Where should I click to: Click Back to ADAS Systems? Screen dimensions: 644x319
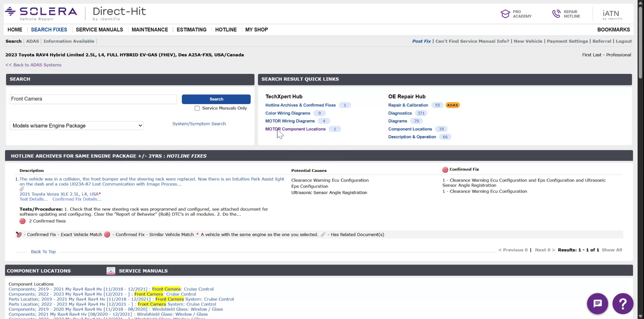click(x=33, y=64)
